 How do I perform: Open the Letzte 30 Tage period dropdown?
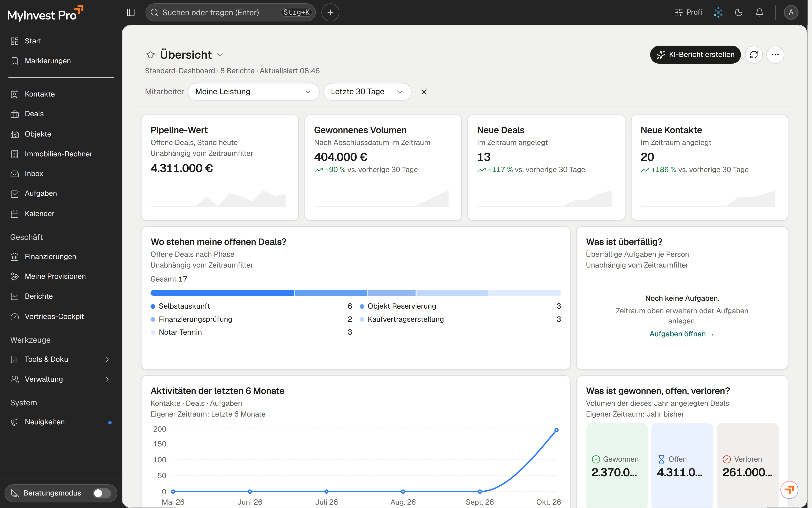(367, 92)
